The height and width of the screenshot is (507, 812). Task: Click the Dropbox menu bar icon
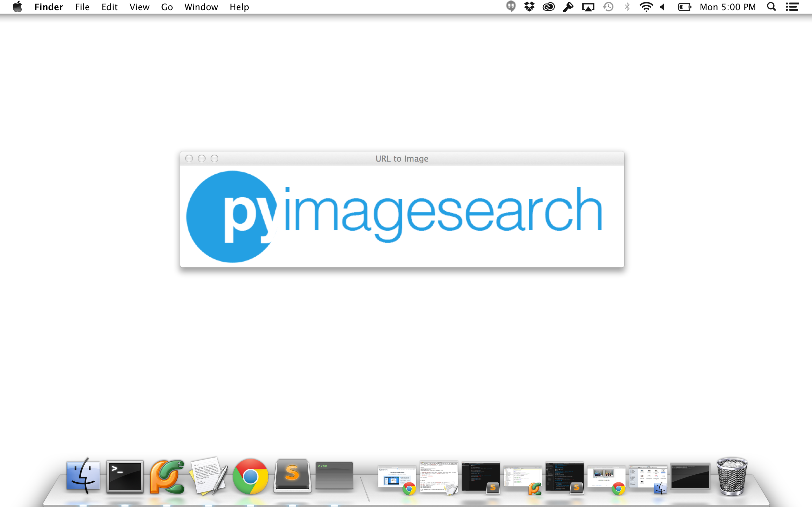tap(529, 7)
